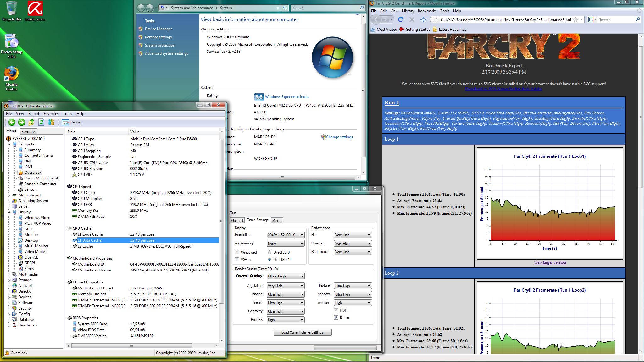Click refresh icon in System window address bar
The height and width of the screenshot is (362, 644).
285,8
